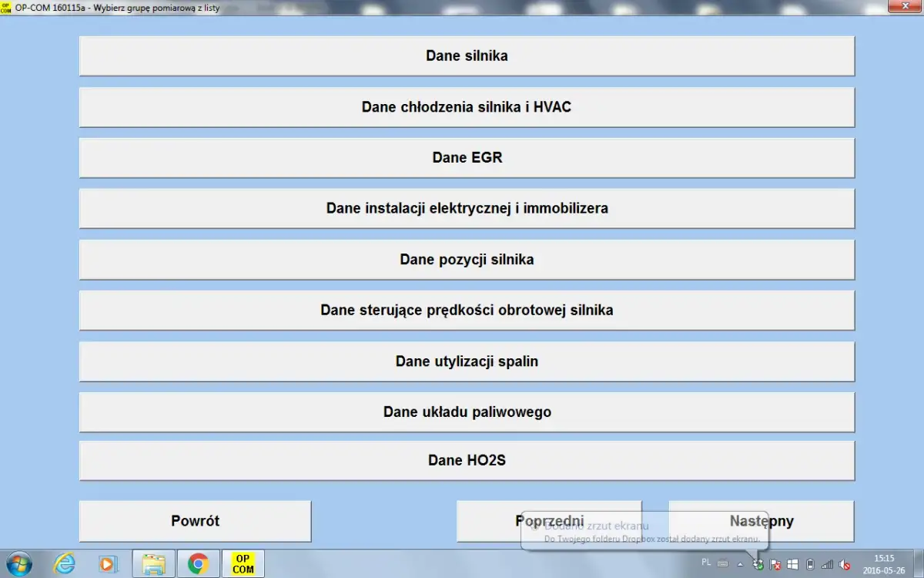Open the PL keyboard language selector
Screen dimensions: 924x578
click(706, 563)
